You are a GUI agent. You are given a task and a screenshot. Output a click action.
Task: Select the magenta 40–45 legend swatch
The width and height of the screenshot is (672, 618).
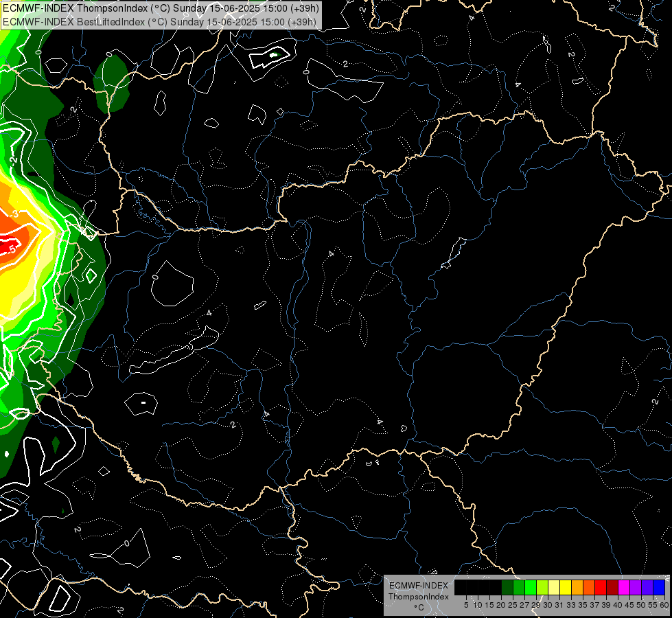pyautogui.click(x=624, y=587)
